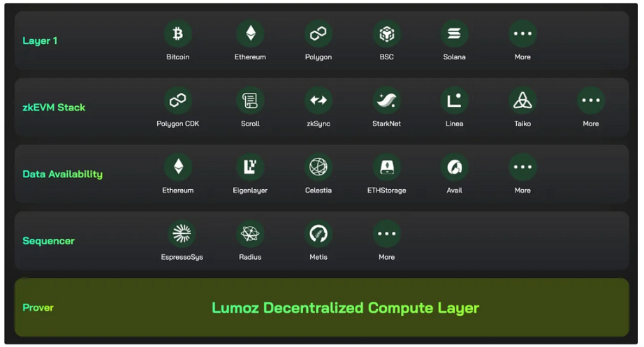Choose the StarkNet icon
Viewport: 644px width, 347px height.
tap(386, 101)
